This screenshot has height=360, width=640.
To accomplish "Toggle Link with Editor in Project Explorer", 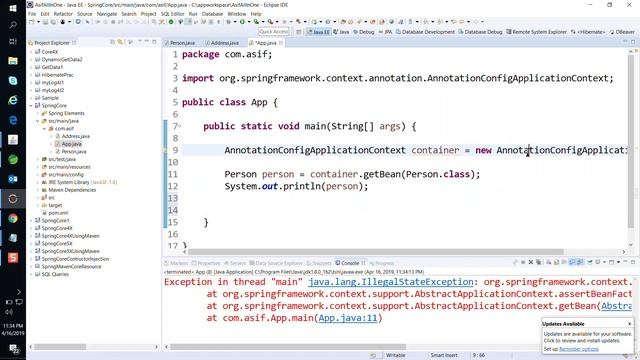I will coord(120,42).
